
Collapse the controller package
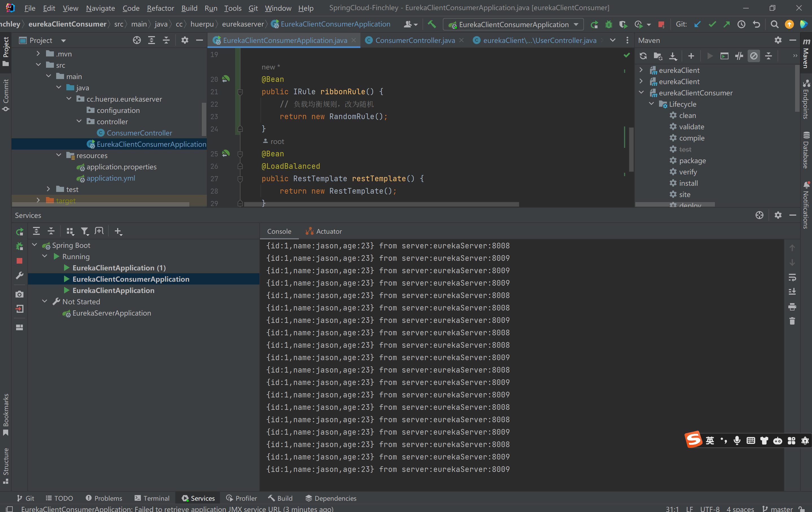[x=79, y=121]
